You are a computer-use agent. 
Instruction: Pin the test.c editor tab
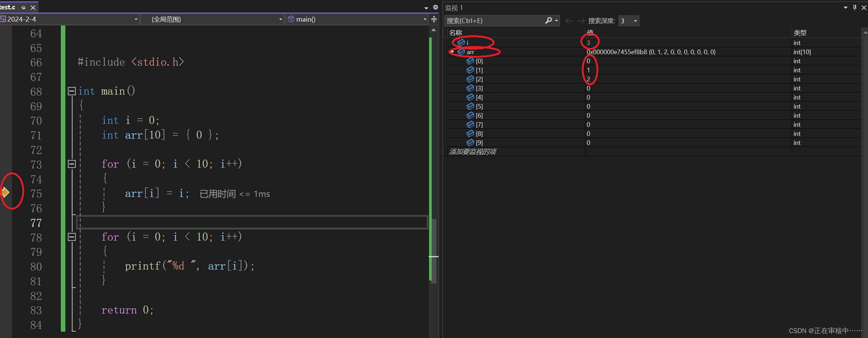[x=23, y=7]
